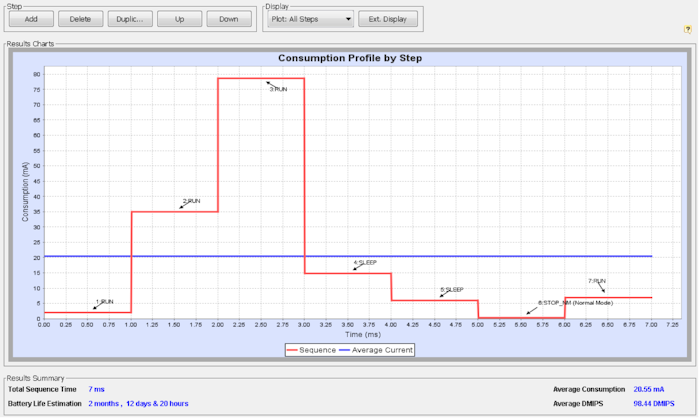Move the step Up
Viewport: 700px width, 418px height.
[x=178, y=19]
